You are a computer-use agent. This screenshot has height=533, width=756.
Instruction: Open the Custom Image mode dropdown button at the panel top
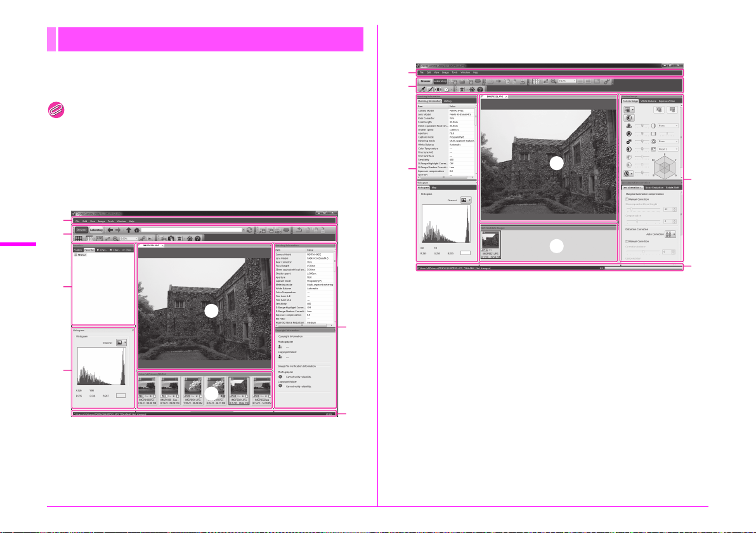(629, 110)
